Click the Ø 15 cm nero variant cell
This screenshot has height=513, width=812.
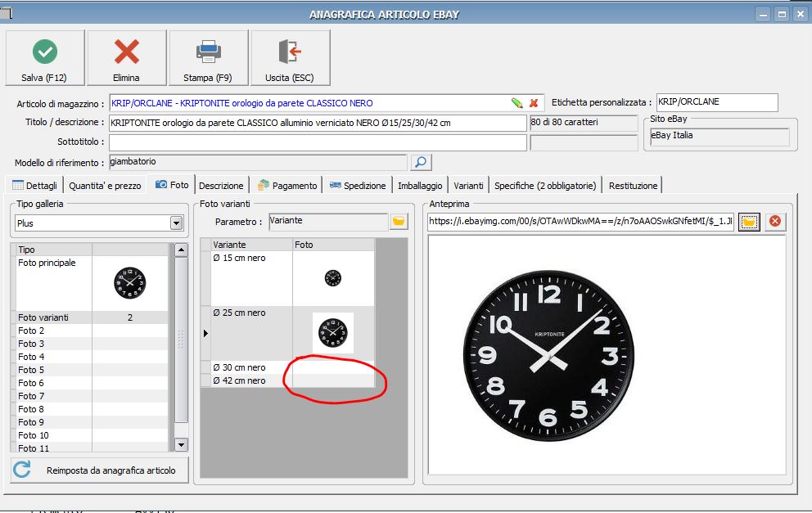(x=251, y=278)
